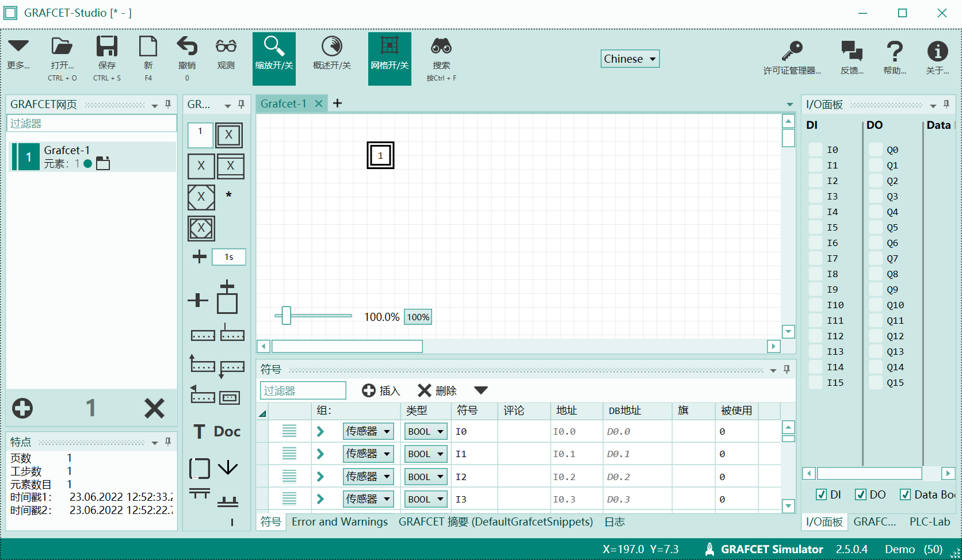Click the 撤销 (Undo) arrow icon
The width and height of the screenshot is (962, 560).
tap(187, 46)
